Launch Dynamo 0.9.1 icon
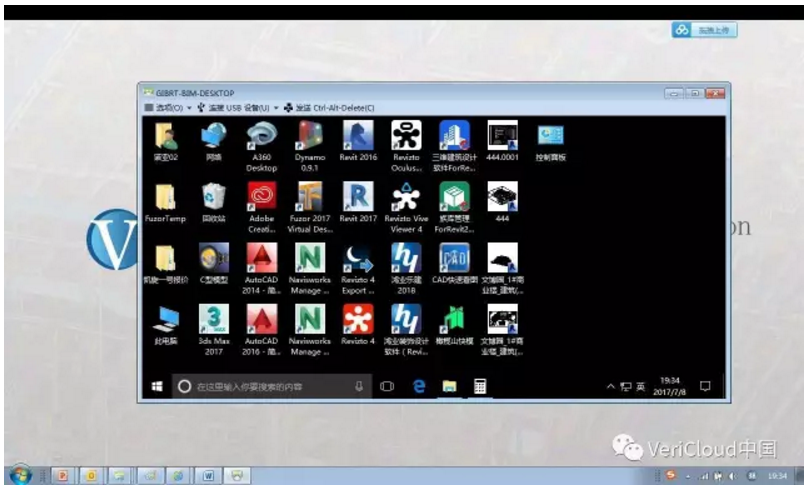 click(x=310, y=147)
